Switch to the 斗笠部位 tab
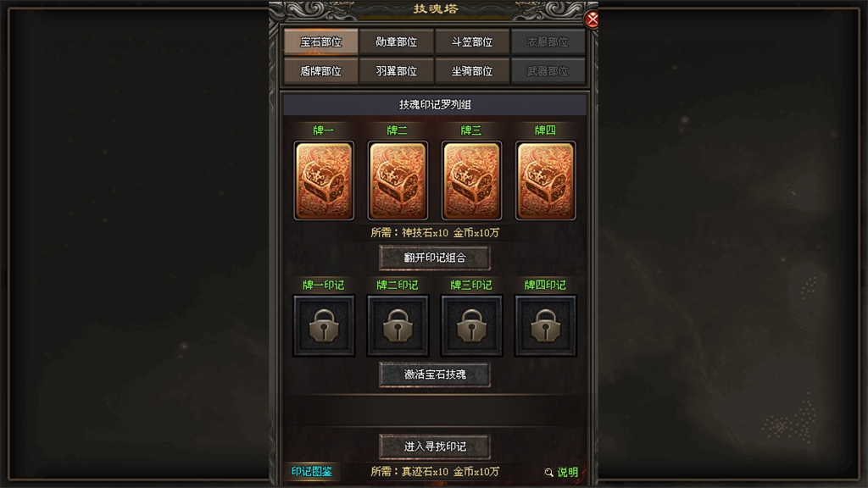 point(471,42)
